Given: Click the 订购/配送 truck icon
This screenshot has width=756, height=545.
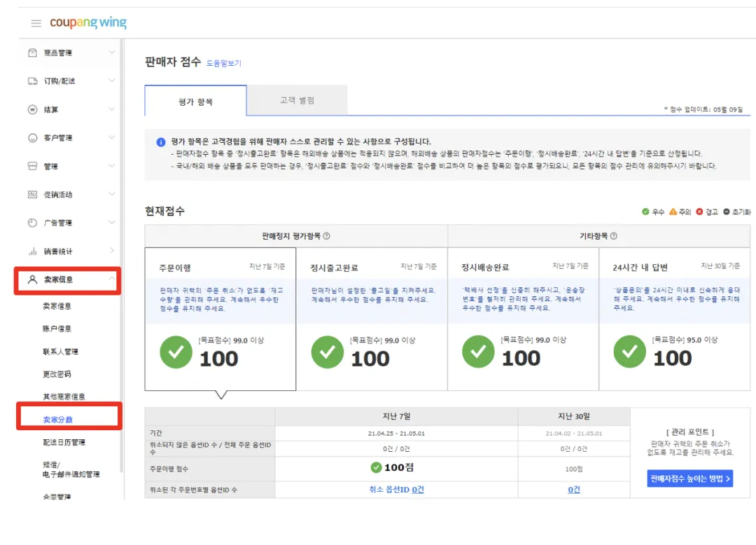Looking at the screenshot, I should pyautogui.click(x=32, y=81).
